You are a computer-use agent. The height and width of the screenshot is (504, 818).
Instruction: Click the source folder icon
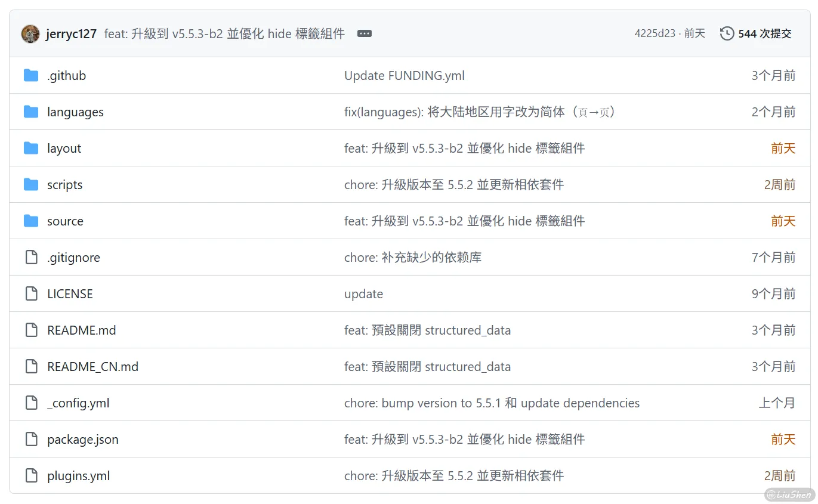tap(31, 221)
